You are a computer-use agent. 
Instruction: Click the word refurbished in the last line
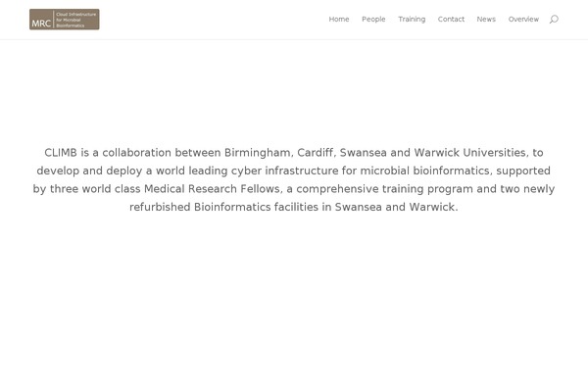pos(159,208)
